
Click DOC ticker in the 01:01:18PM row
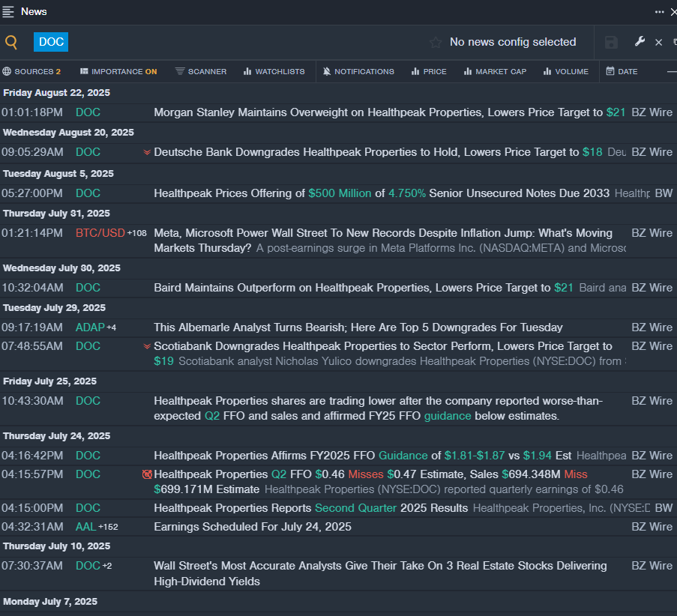pyautogui.click(x=88, y=112)
